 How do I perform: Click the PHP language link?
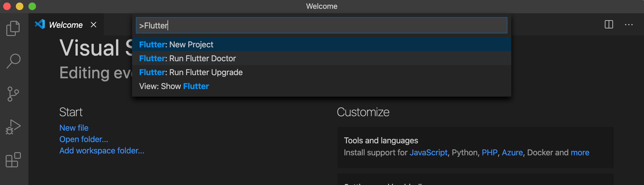click(489, 153)
